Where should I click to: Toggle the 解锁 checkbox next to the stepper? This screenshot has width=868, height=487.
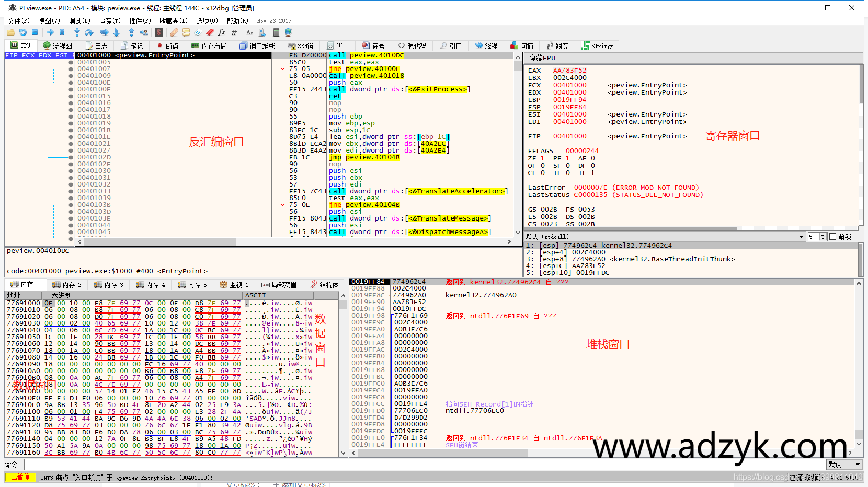pos(832,236)
